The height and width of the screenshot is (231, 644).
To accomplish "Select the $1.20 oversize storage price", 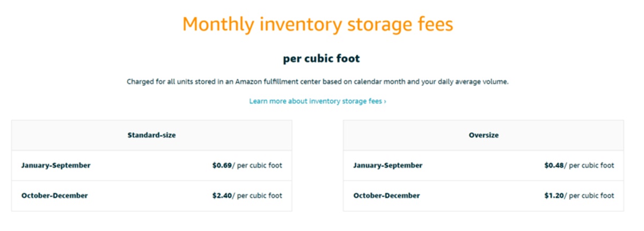I will point(554,196).
